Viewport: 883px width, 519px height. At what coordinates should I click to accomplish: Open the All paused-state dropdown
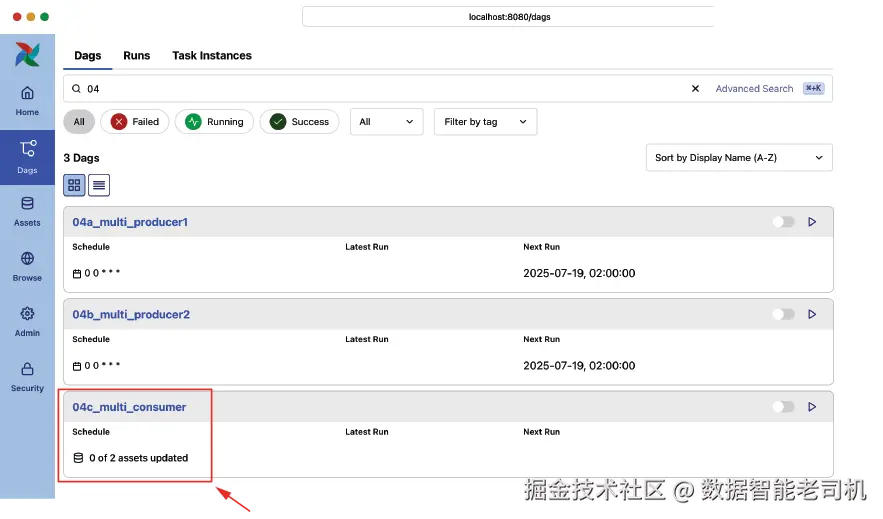point(386,122)
